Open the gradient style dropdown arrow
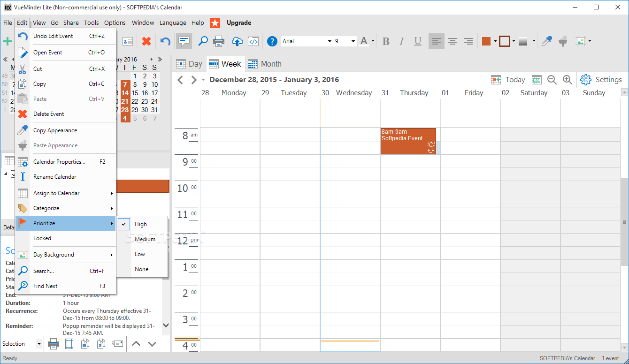 point(534,41)
